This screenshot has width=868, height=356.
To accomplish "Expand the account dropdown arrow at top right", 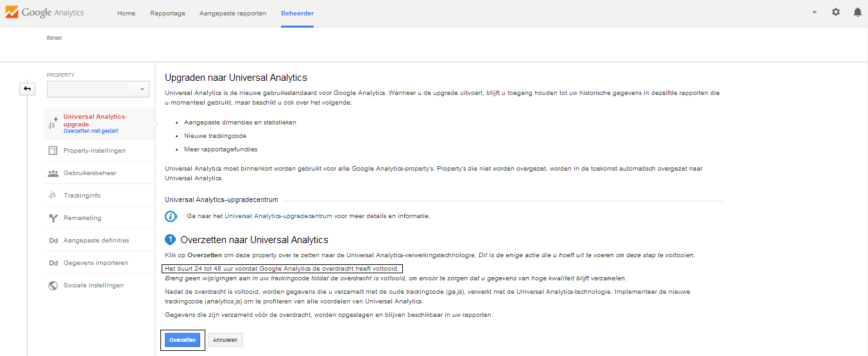I will click(814, 12).
